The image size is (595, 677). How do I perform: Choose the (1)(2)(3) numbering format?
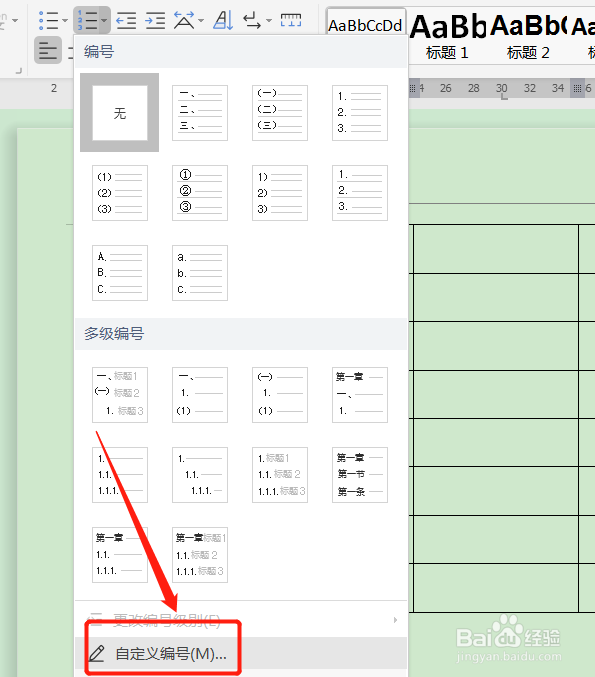[120, 193]
